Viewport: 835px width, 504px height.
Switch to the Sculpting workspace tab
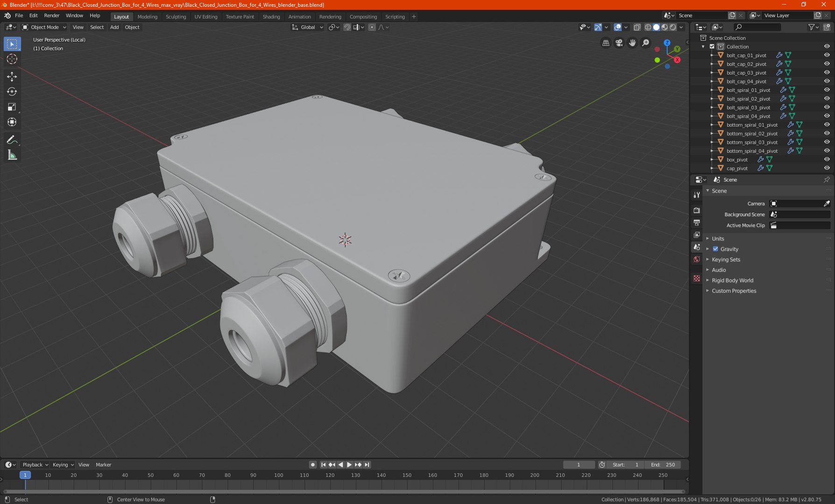tap(176, 16)
